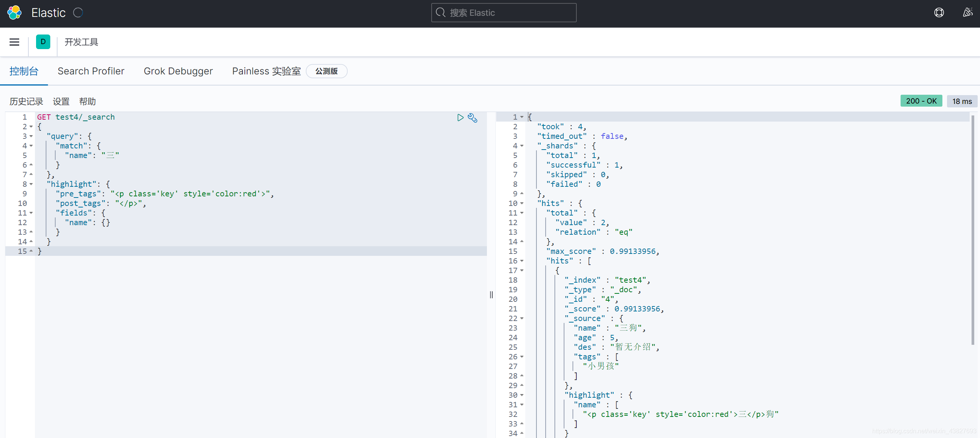This screenshot has width=980, height=438.
Task: Click the "max_score" line in response
Action: (602, 251)
